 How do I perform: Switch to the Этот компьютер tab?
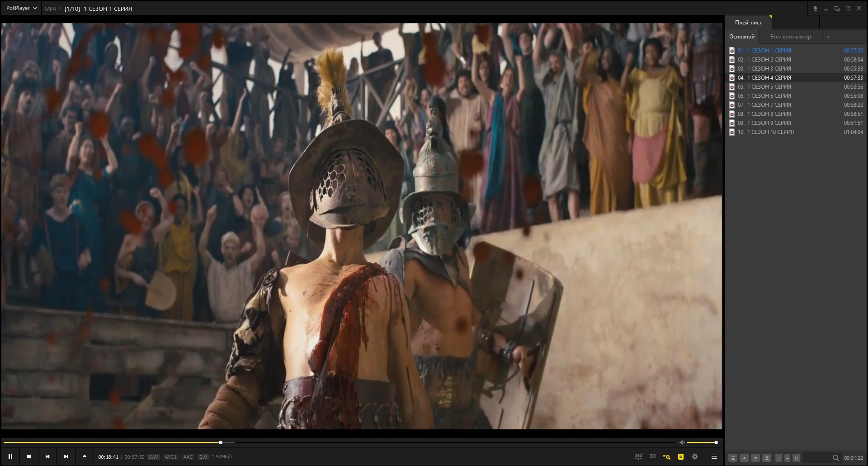(x=790, y=37)
